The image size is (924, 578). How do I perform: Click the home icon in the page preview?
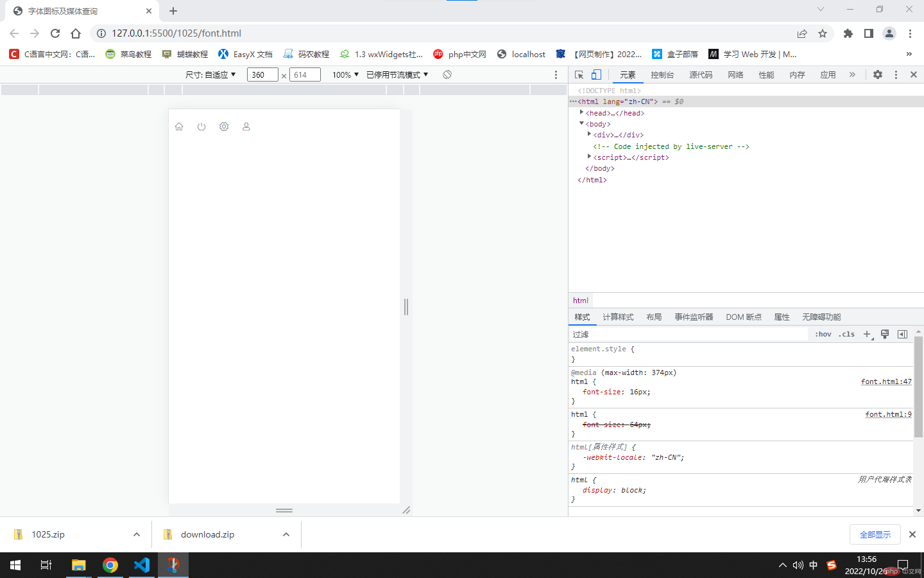click(x=179, y=127)
